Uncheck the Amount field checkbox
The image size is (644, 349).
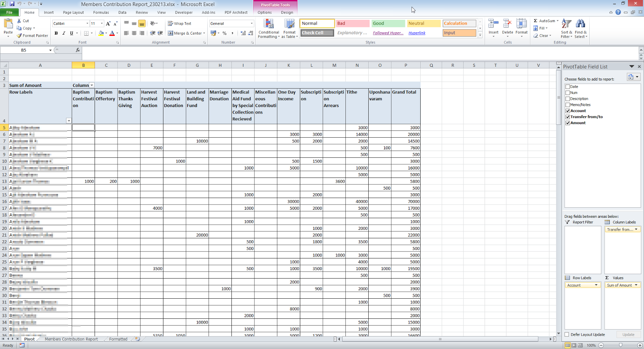coord(568,123)
